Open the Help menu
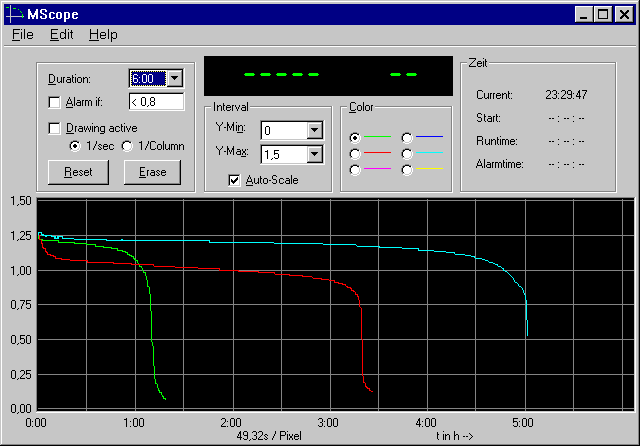This screenshot has width=640, height=446. 103,35
